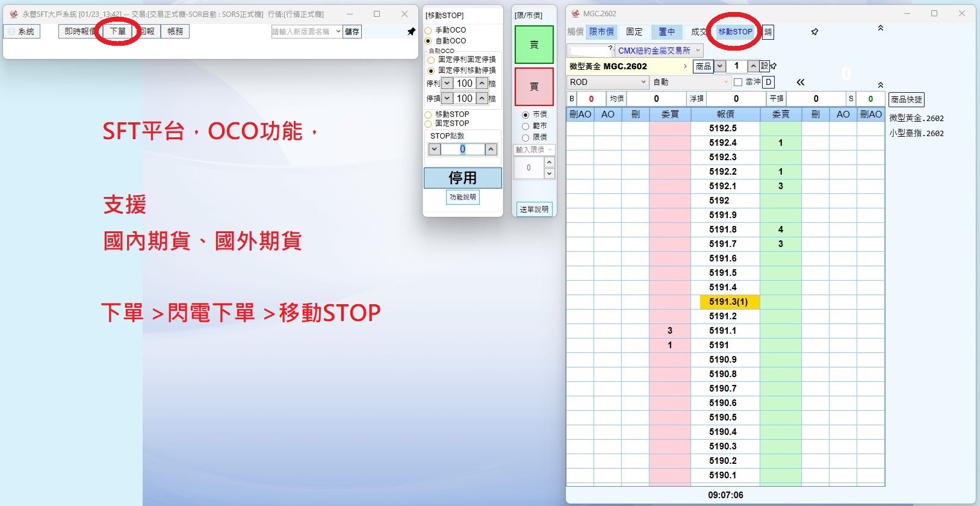Select the 手動OCO radio option
Image resolution: width=980 pixels, height=506 pixels.
pos(429,30)
